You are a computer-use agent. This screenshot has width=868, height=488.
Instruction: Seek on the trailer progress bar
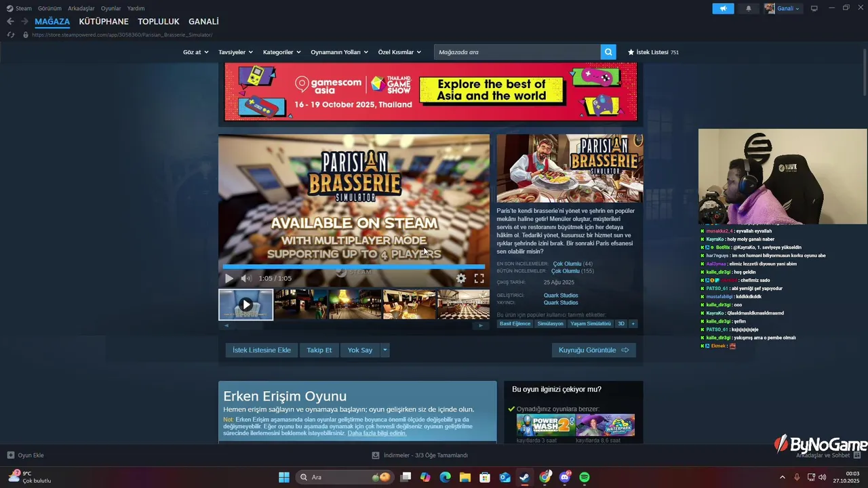[x=353, y=267]
